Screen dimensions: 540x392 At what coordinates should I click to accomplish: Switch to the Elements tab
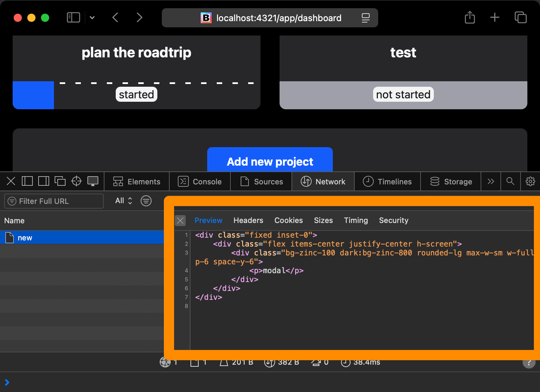tap(137, 181)
